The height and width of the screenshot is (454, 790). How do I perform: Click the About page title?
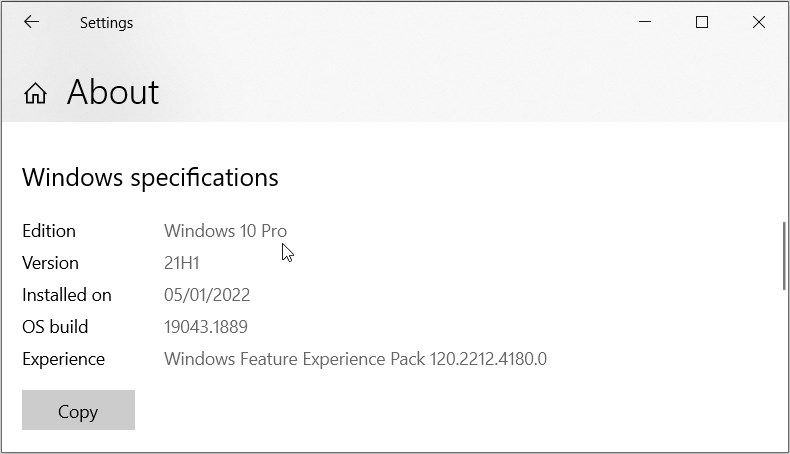(x=113, y=92)
